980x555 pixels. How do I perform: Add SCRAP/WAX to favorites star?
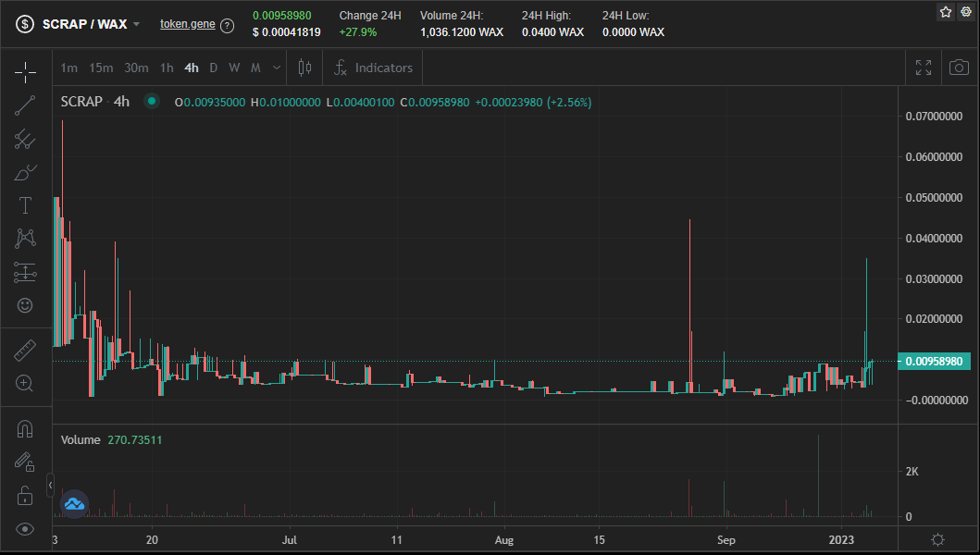tap(946, 12)
